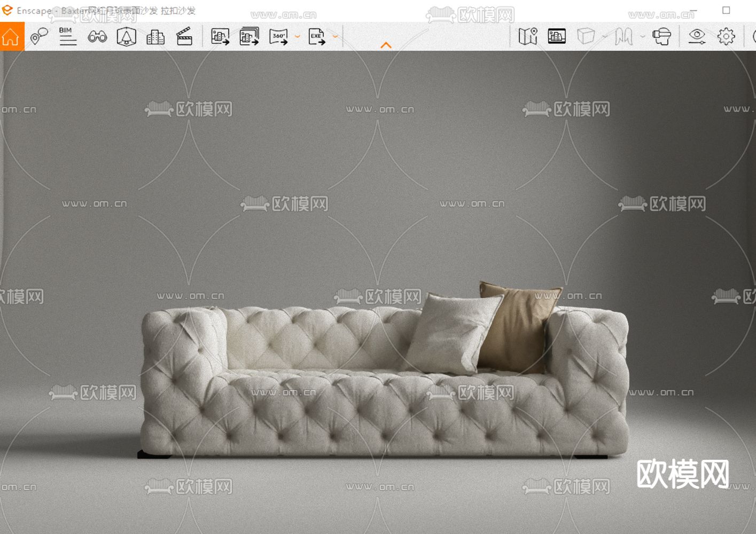Click the orange Home button

(x=11, y=36)
